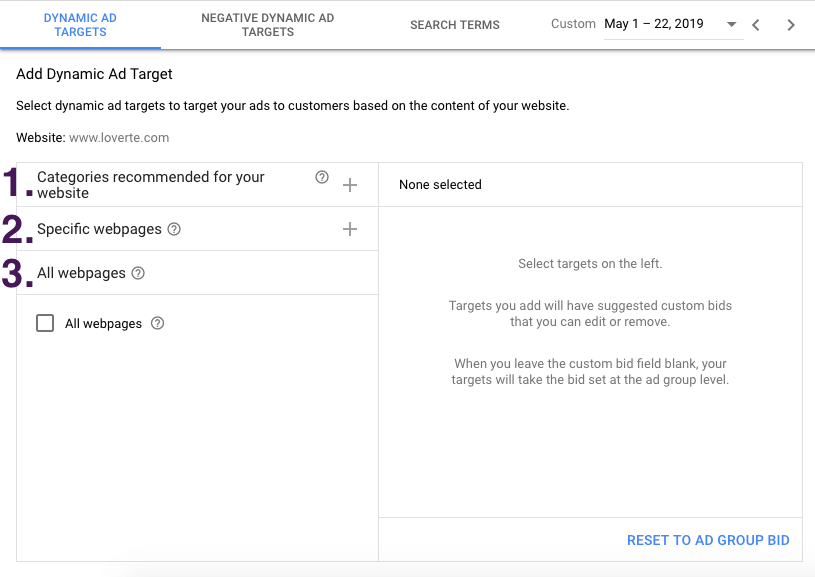The width and height of the screenshot is (815, 577).
Task: Open help icon next to All webpages checkbox
Action: pos(157,323)
